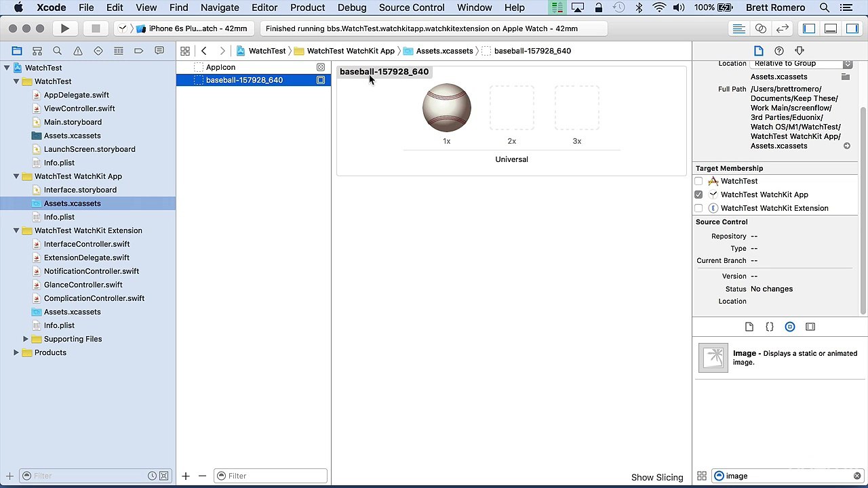Open the Product menu
Image resolution: width=868 pixels, height=488 pixels.
pyautogui.click(x=308, y=7)
